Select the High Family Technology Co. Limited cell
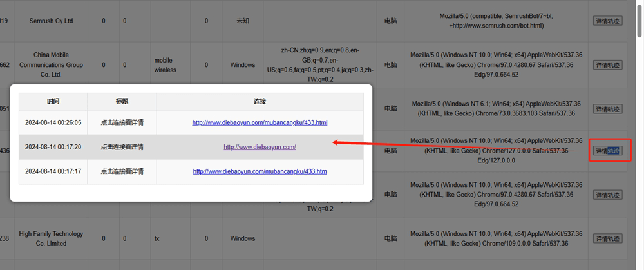This screenshot has width=644, height=270. (x=52, y=239)
